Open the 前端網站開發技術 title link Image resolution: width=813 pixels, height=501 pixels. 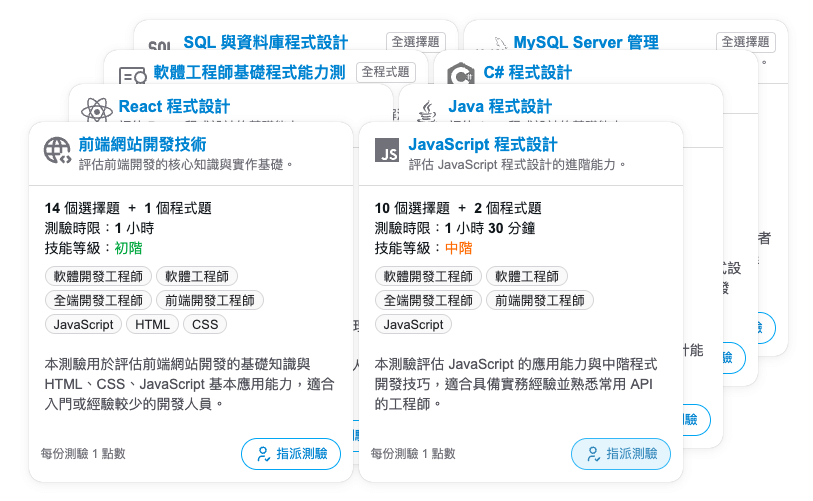[x=142, y=144]
